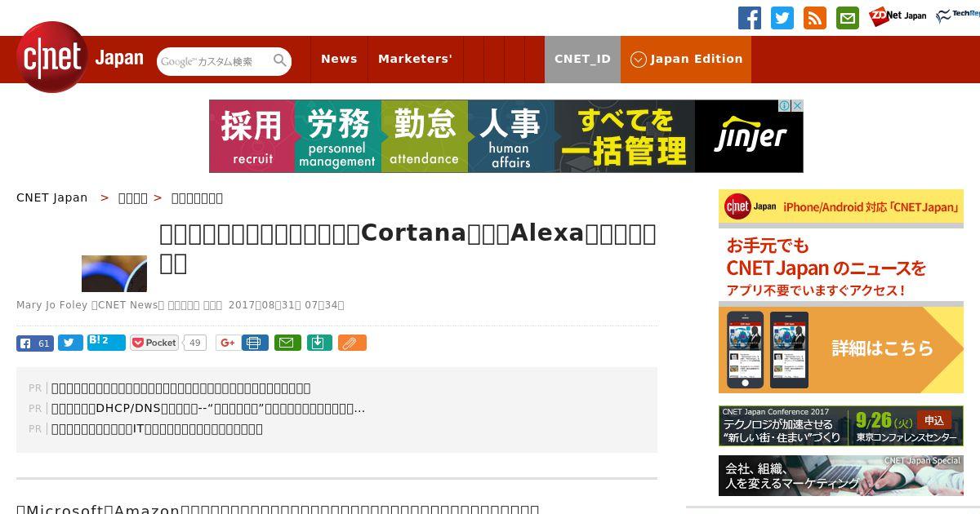Click the Pocket count bubble showing 49
The image size is (980, 514).
pyautogui.click(x=194, y=343)
